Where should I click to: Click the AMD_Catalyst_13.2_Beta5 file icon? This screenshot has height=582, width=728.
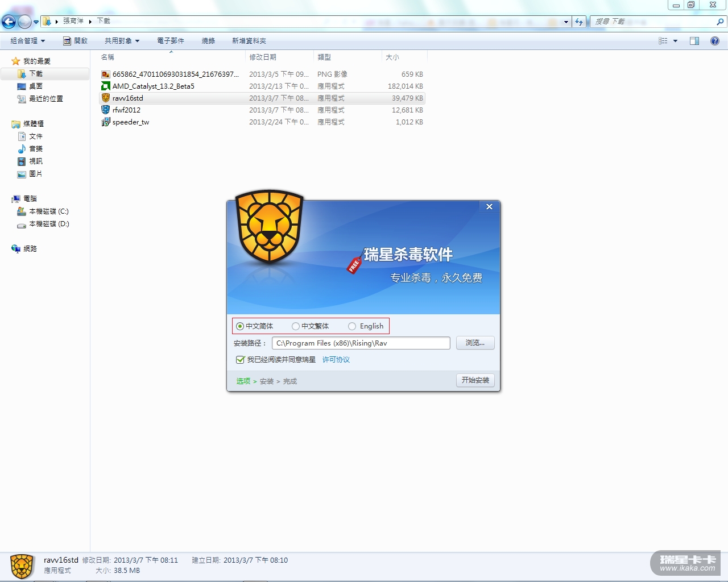105,86
